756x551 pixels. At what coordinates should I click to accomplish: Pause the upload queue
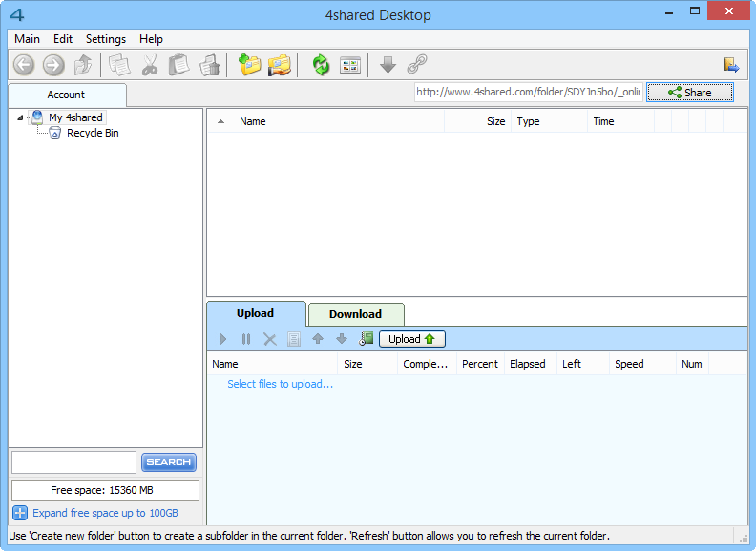click(246, 339)
